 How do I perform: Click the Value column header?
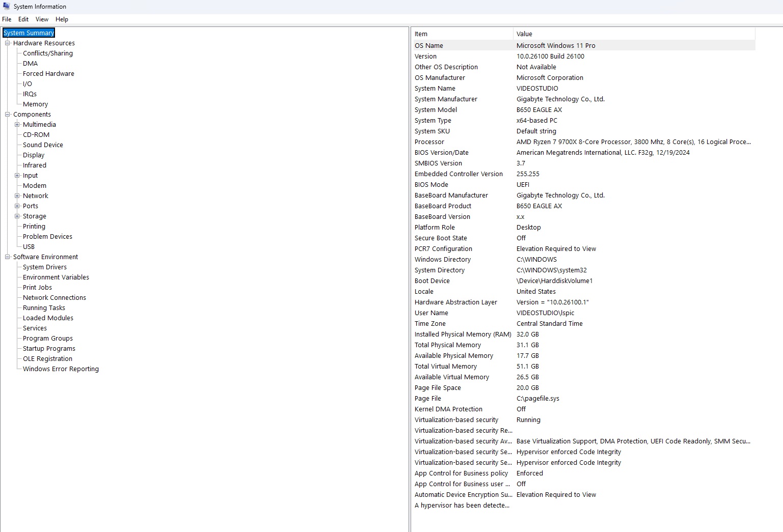[x=634, y=34]
